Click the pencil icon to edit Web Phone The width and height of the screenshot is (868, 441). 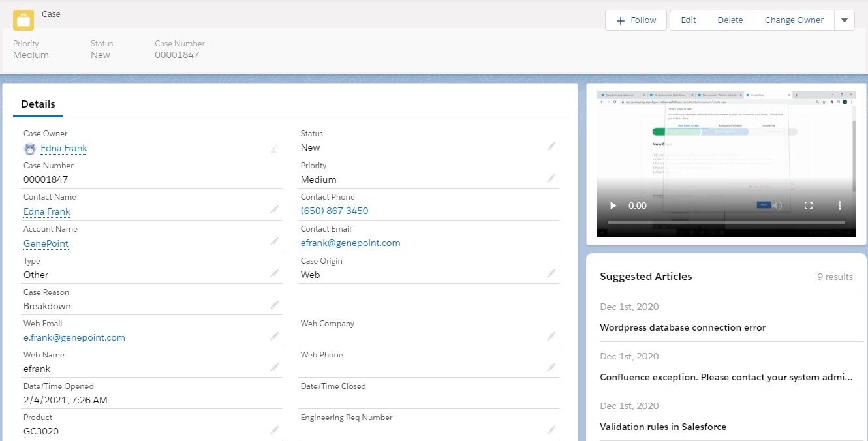[x=551, y=367]
